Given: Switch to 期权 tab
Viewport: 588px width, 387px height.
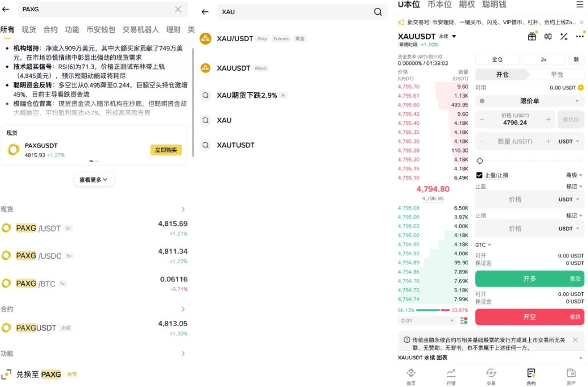Looking at the screenshot, I should pos(467,5).
